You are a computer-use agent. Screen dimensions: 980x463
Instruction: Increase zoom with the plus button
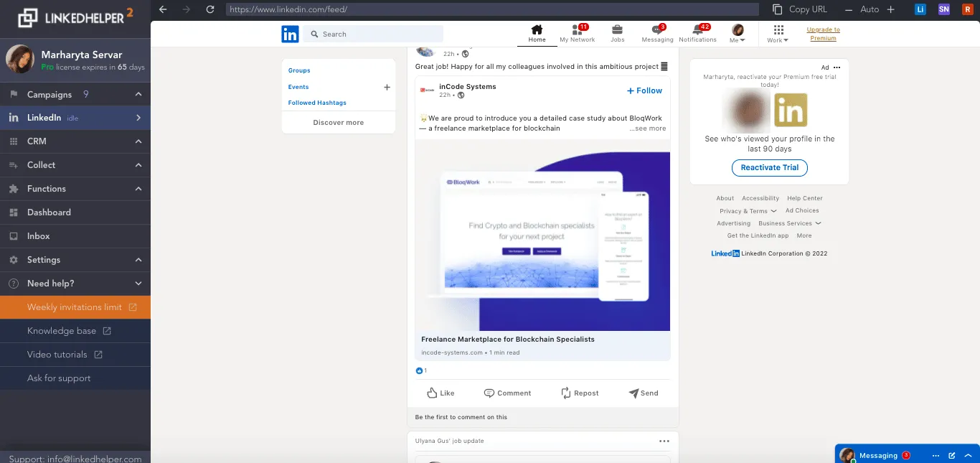click(890, 9)
